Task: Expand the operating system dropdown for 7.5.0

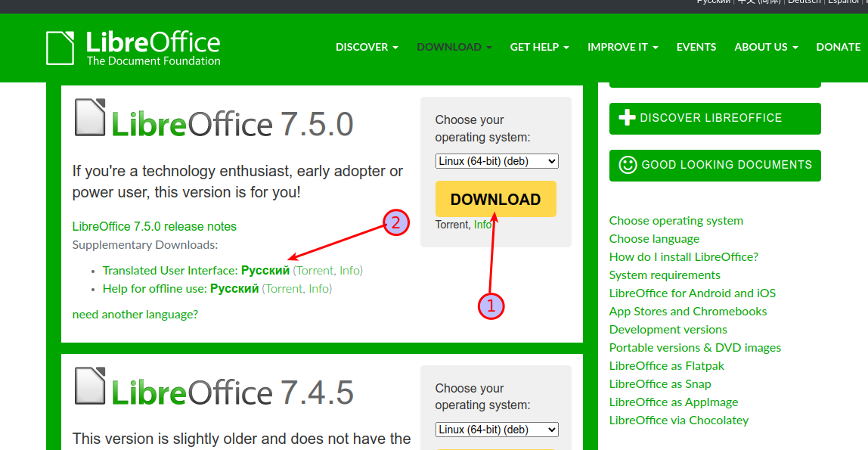Action: [497, 161]
